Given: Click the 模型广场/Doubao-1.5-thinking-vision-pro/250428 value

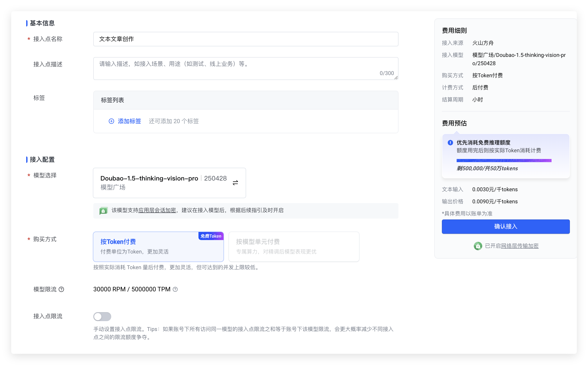Looking at the screenshot, I should (x=519, y=59).
